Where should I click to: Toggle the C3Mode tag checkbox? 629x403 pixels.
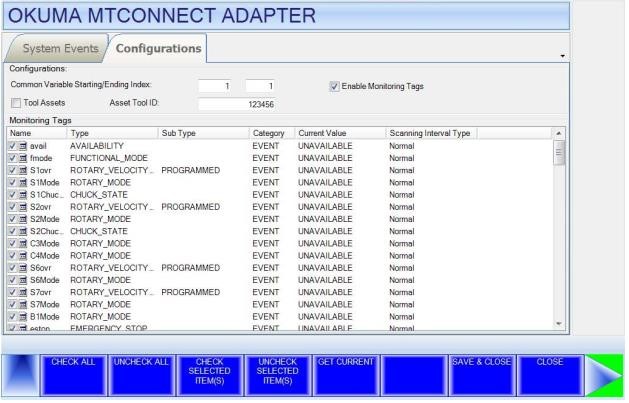pyautogui.click(x=12, y=244)
